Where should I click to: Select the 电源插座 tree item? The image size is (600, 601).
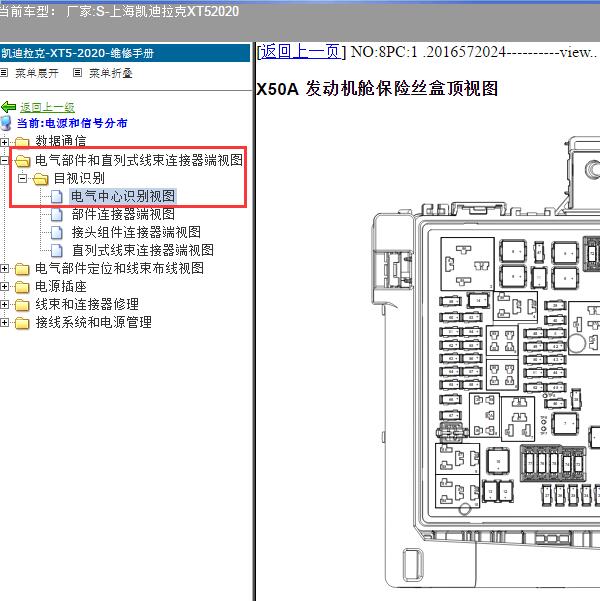[61, 286]
